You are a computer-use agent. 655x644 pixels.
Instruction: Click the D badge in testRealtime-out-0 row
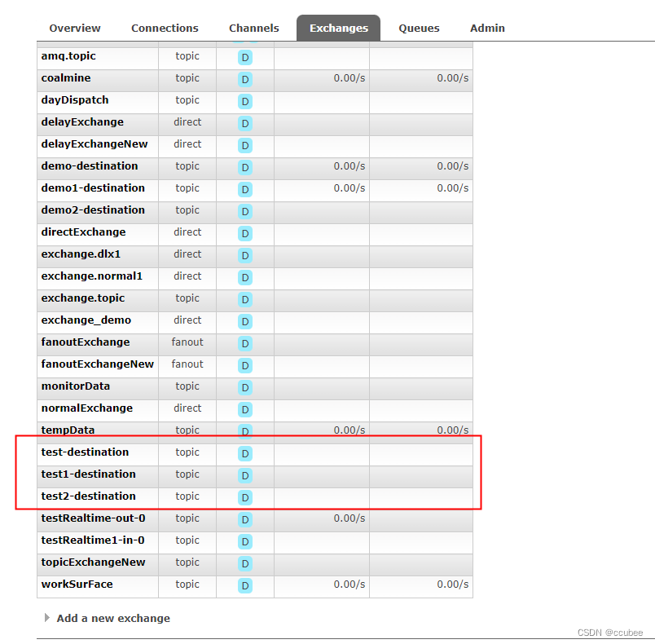pyautogui.click(x=245, y=520)
